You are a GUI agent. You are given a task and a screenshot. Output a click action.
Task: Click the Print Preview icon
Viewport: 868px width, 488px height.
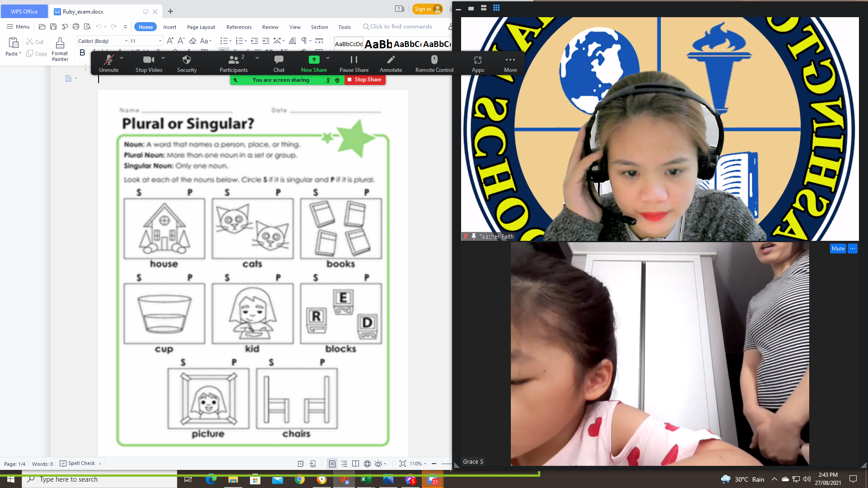tap(87, 27)
